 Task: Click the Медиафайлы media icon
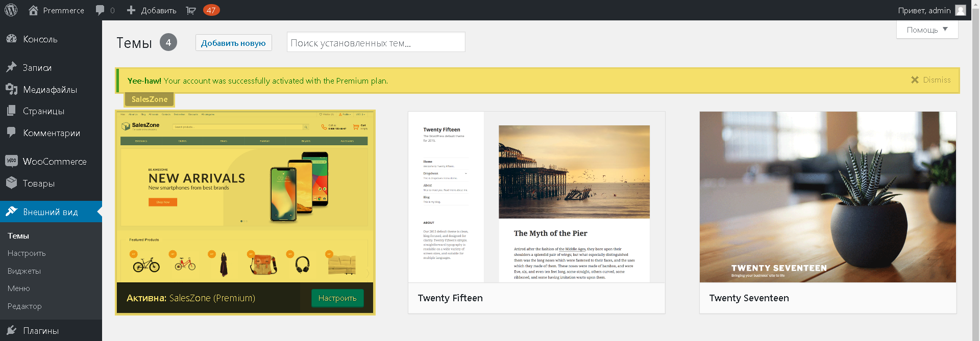tap(11, 89)
